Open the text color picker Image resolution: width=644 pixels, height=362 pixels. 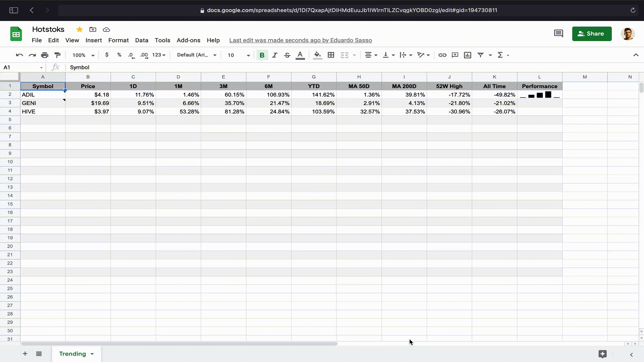coord(300,55)
